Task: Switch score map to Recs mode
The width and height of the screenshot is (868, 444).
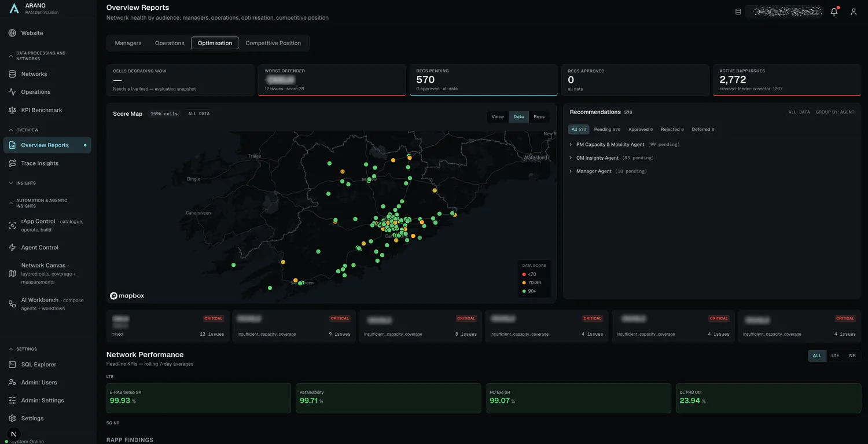Action: click(x=539, y=117)
